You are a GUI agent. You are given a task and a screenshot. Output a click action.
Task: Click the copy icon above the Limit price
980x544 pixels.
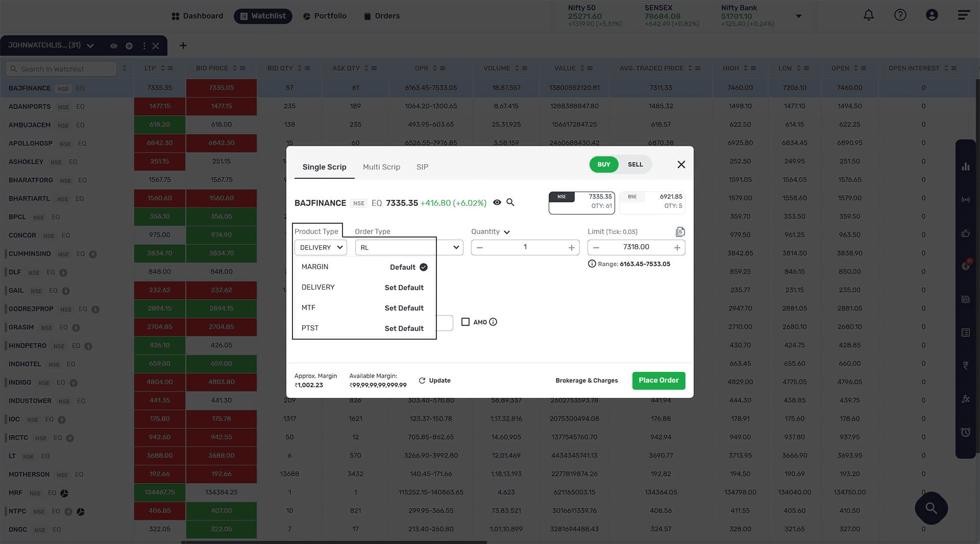point(680,232)
